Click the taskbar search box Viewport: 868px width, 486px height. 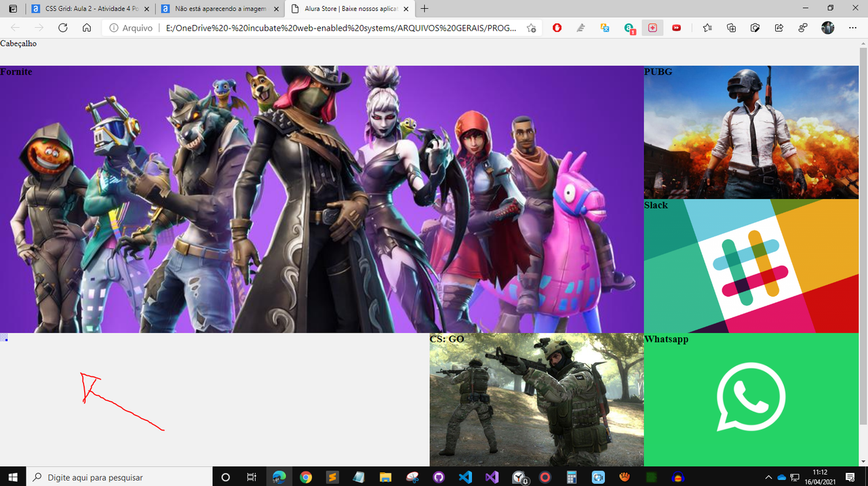click(x=119, y=477)
